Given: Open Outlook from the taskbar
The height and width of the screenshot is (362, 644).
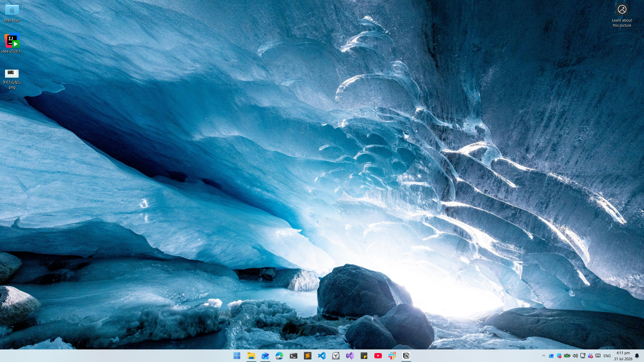Looking at the screenshot, I should click(x=265, y=356).
